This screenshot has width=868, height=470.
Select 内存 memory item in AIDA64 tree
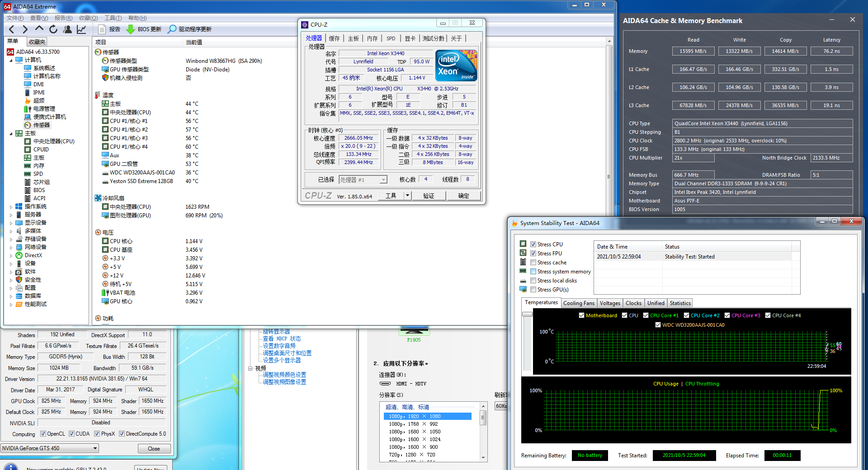point(39,166)
